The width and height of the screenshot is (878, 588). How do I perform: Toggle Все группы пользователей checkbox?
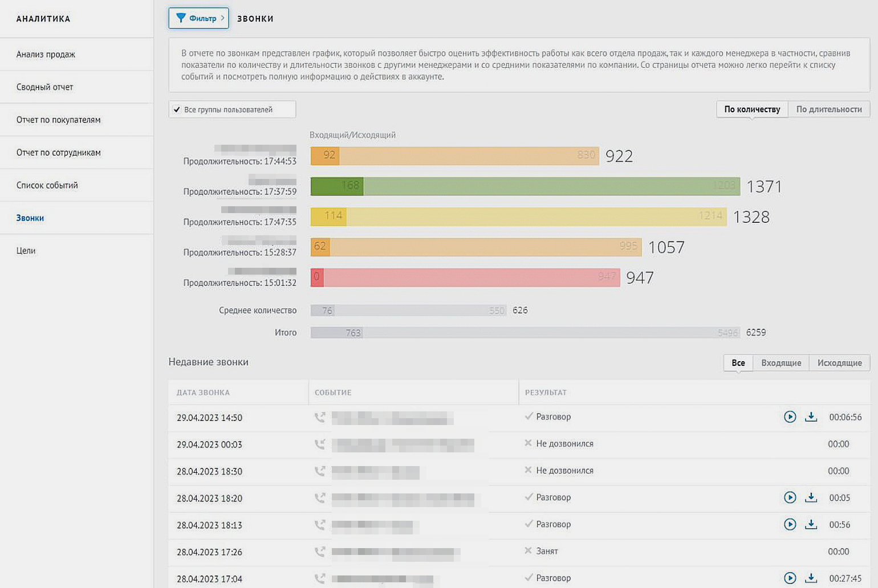pyautogui.click(x=177, y=109)
